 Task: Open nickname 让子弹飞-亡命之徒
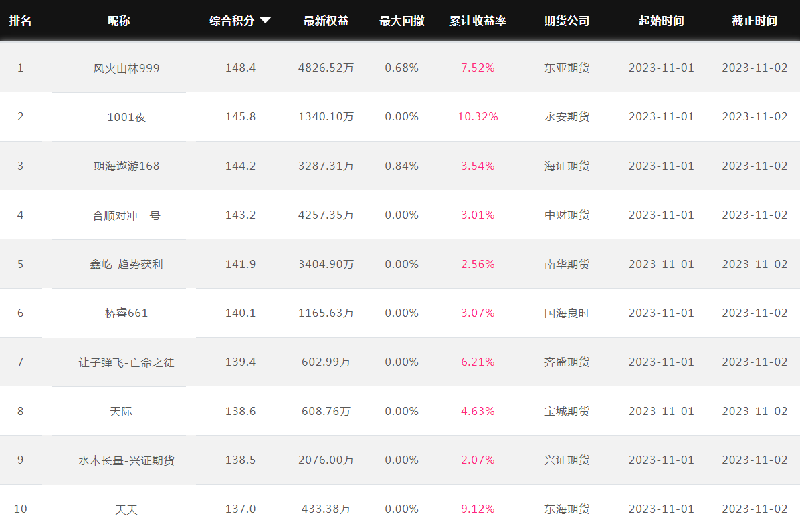[126, 362]
